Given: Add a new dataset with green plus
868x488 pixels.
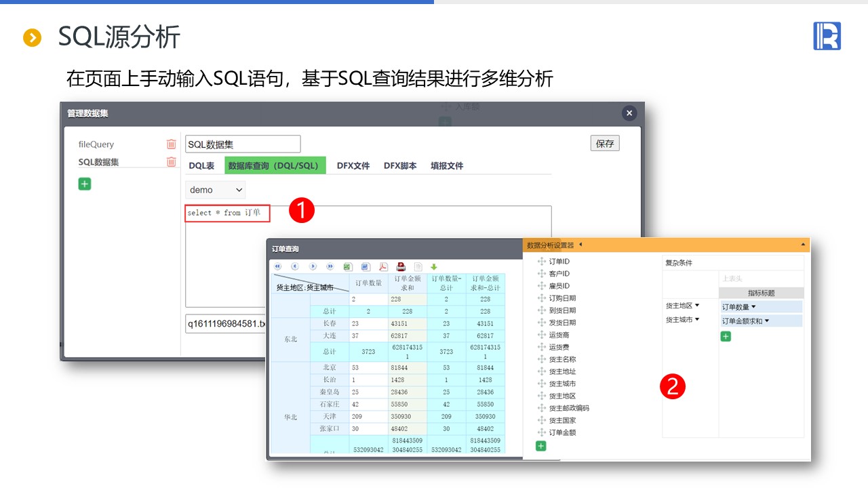Looking at the screenshot, I should [84, 184].
